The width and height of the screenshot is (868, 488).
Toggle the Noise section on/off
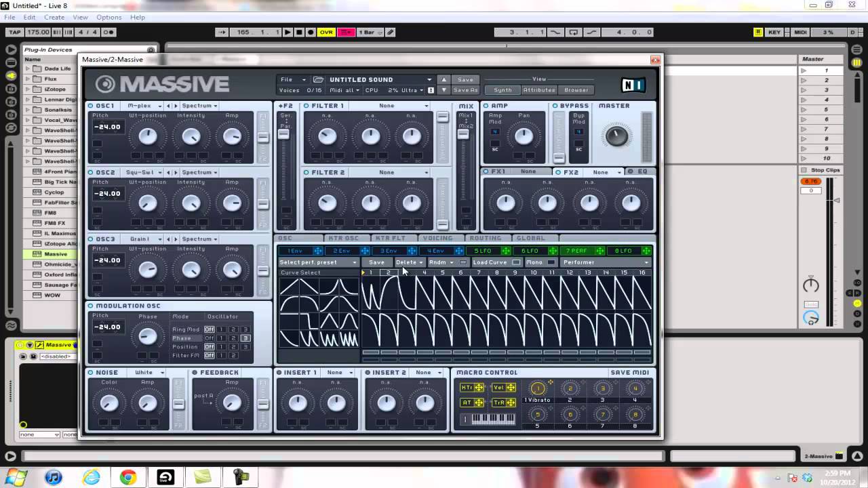91,372
